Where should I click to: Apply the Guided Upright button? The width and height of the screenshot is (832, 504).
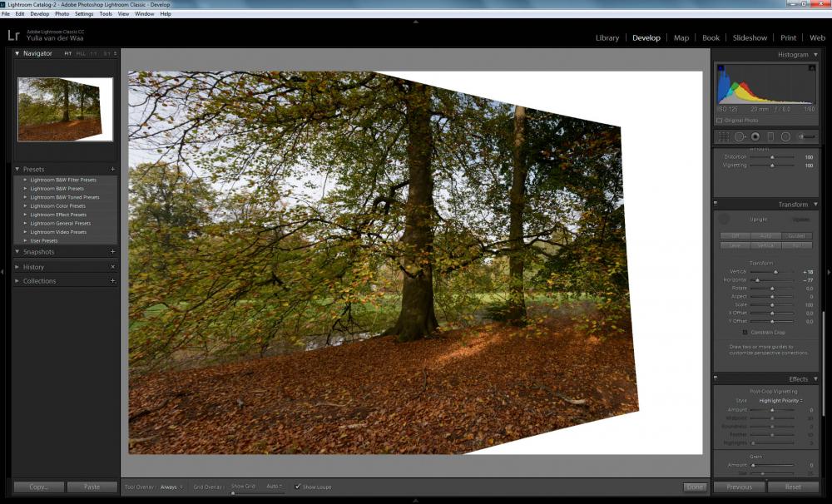coord(796,236)
